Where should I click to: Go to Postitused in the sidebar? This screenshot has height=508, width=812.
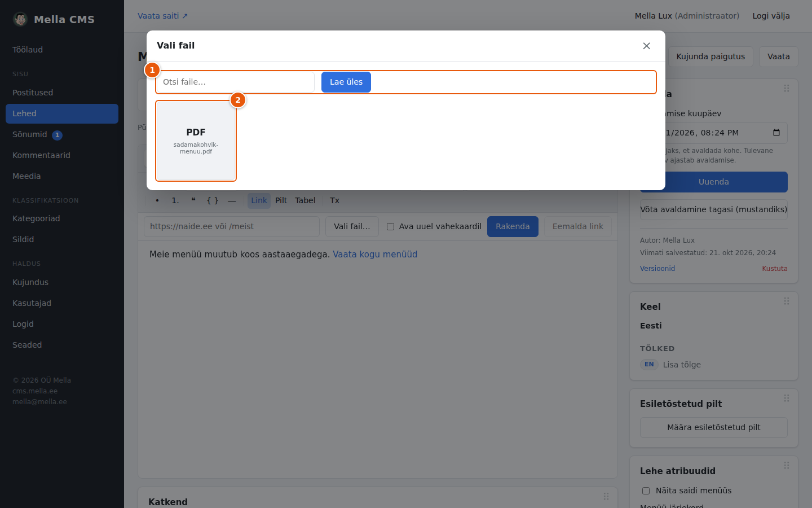62,93
